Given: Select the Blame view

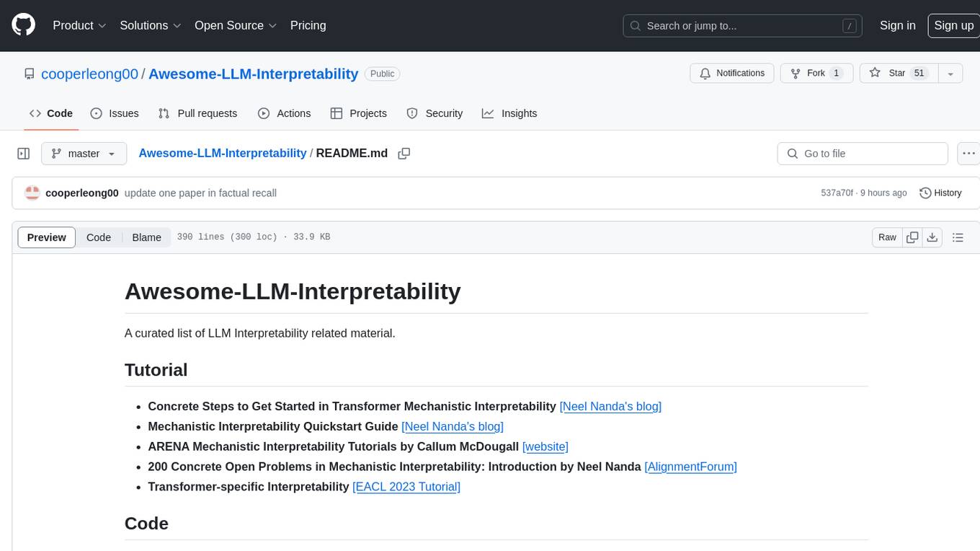Looking at the screenshot, I should [x=146, y=237].
